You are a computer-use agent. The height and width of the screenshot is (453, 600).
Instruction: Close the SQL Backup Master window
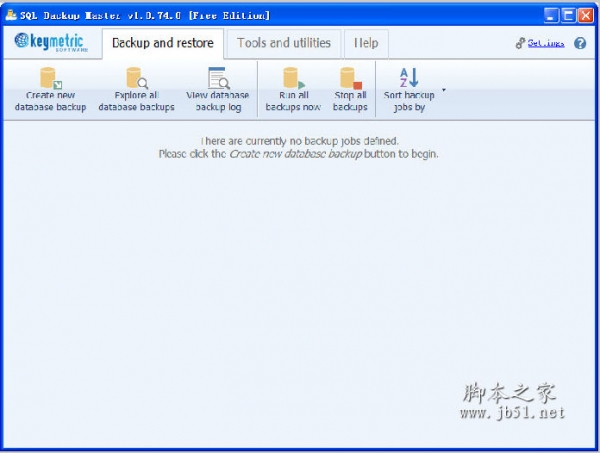click(585, 16)
